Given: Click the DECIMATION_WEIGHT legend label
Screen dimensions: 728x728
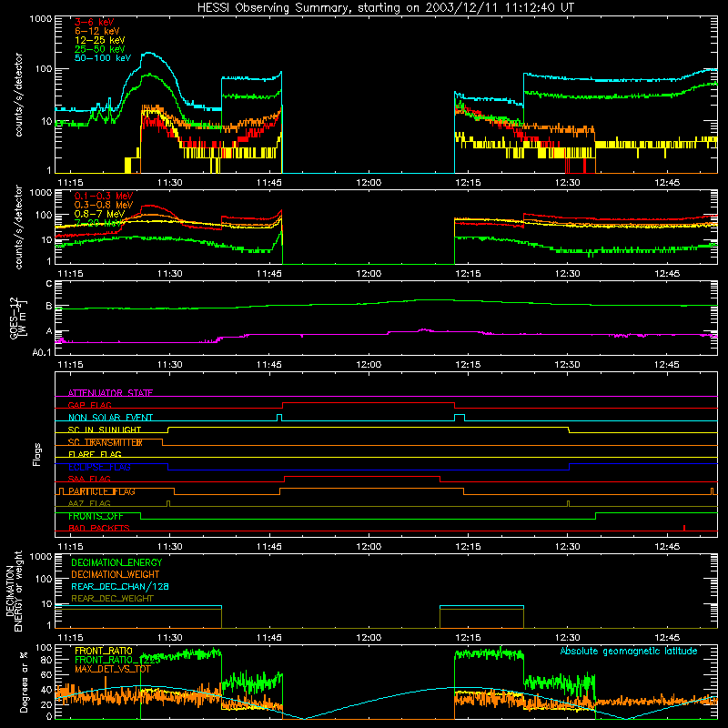Looking at the screenshot, I should tap(116, 574).
